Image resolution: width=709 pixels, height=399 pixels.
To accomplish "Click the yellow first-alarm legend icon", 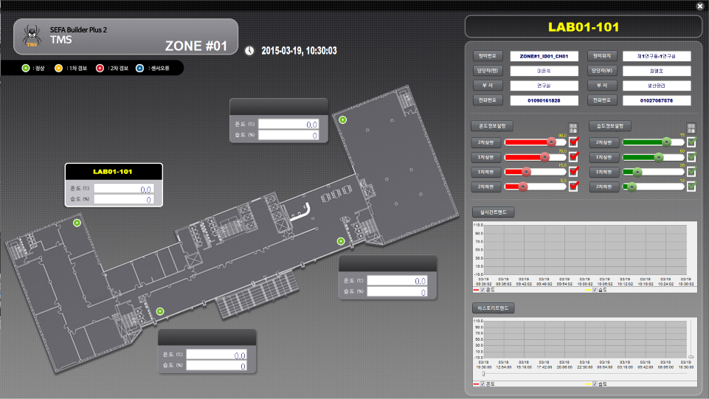I will (58, 68).
